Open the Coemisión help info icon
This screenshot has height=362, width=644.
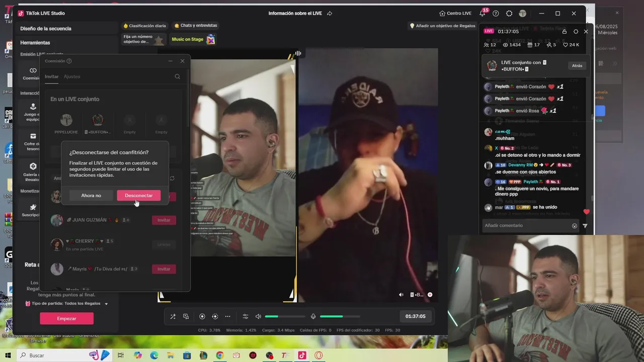(x=69, y=61)
